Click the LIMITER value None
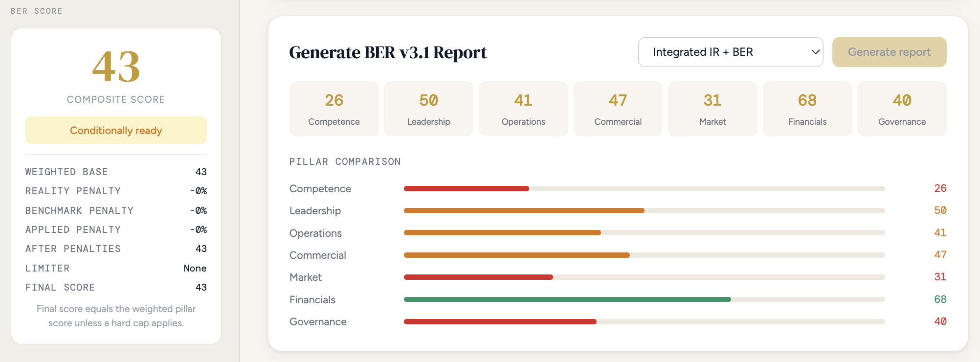The height and width of the screenshot is (362, 980). [x=195, y=268]
